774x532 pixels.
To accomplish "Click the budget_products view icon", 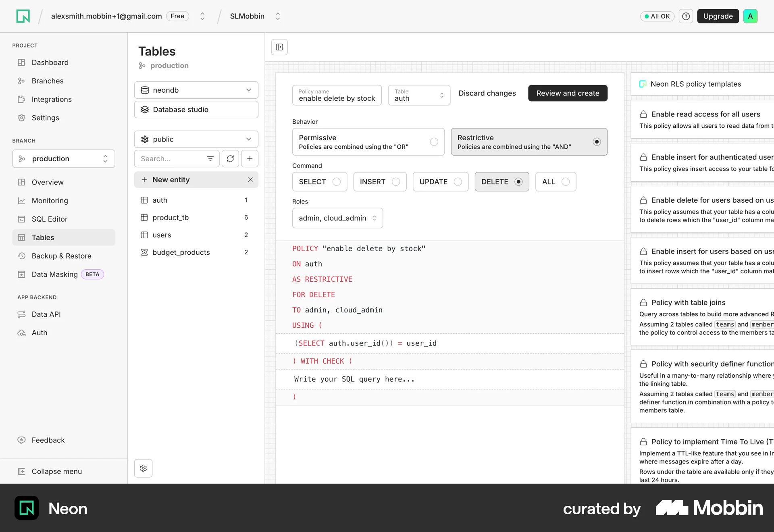I will pos(144,252).
